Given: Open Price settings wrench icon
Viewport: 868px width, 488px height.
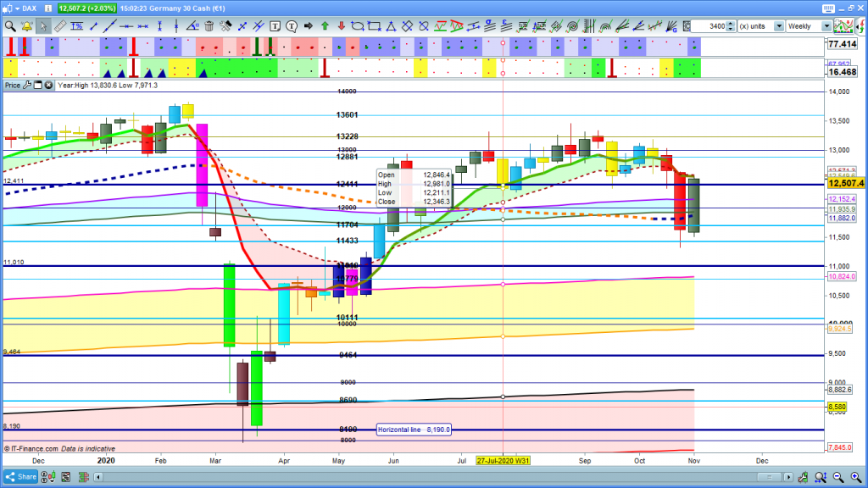Looking at the screenshot, I should point(28,85).
